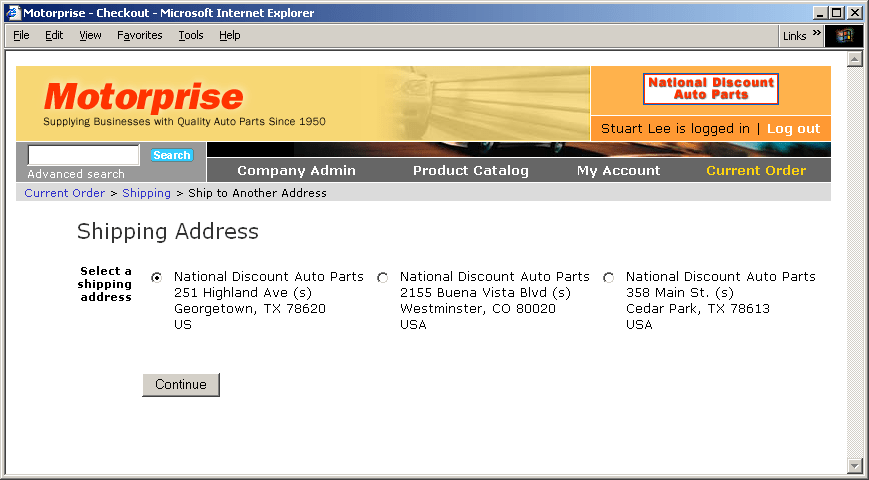
Task: Minimize the Internet Explorer window
Action: pyautogui.click(x=821, y=13)
